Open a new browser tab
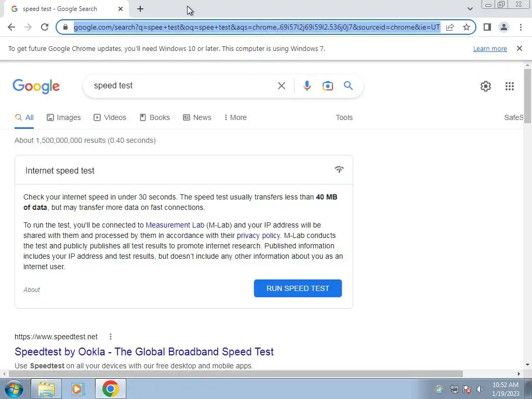Screen dimensions: 532x399 [x=140, y=9]
